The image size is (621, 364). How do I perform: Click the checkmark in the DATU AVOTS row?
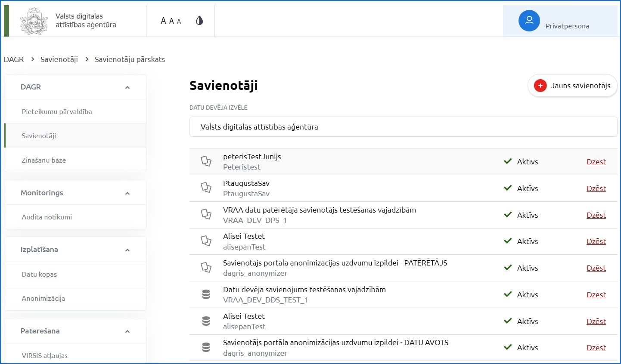(508, 347)
